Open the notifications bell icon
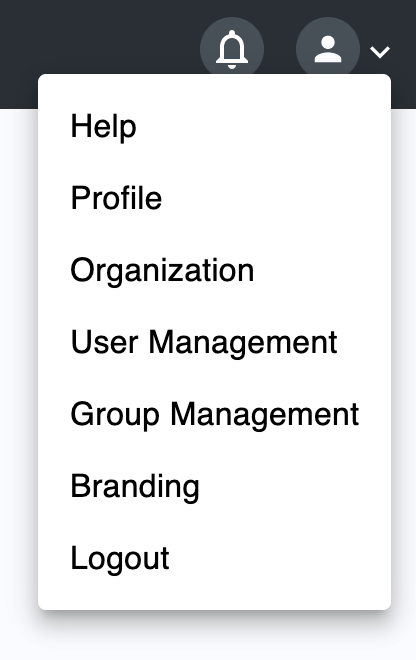This screenshot has width=416, height=660. coord(232,49)
